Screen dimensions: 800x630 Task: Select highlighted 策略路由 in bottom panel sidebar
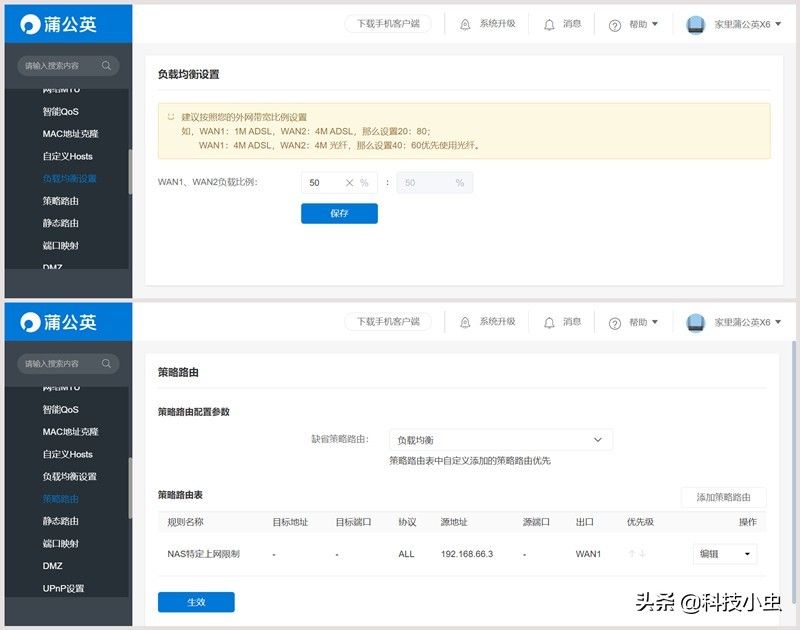tap(61, 499)
